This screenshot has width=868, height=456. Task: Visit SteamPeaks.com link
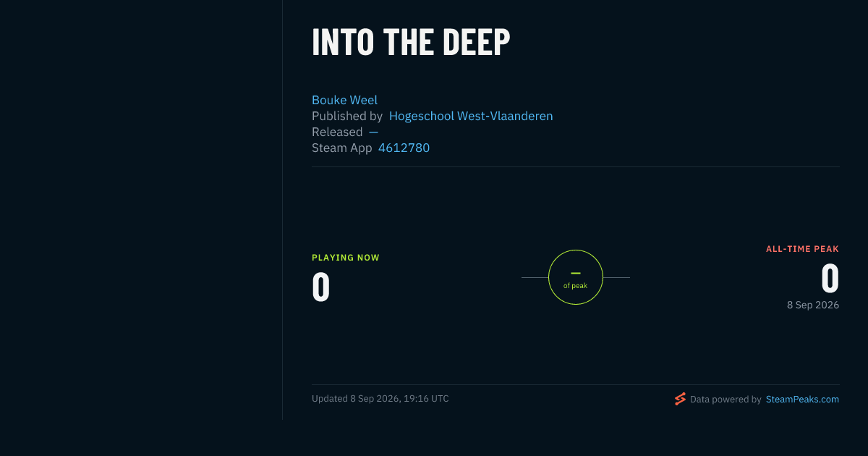coord(802,399)
